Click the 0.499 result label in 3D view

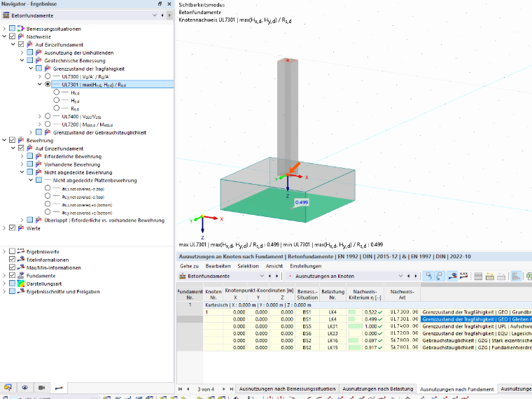(x=301, y=202)
